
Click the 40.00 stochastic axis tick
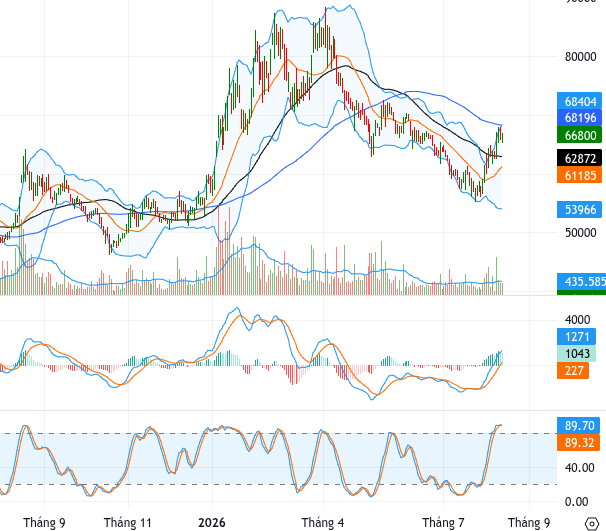(579, 468)
